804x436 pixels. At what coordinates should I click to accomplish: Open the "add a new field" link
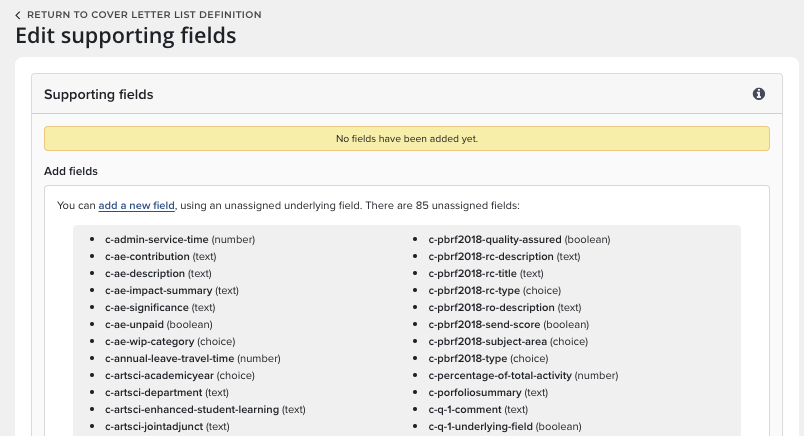(137, 206)
